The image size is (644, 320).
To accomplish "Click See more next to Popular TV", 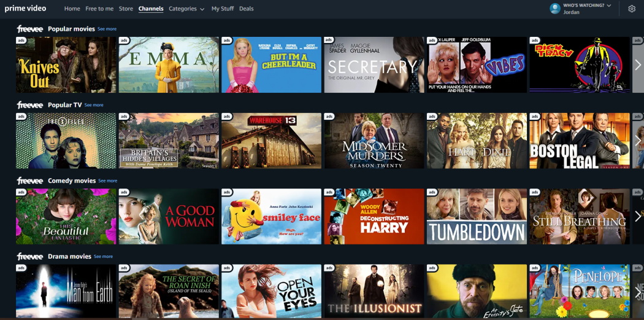I will [x=94, y=105].
